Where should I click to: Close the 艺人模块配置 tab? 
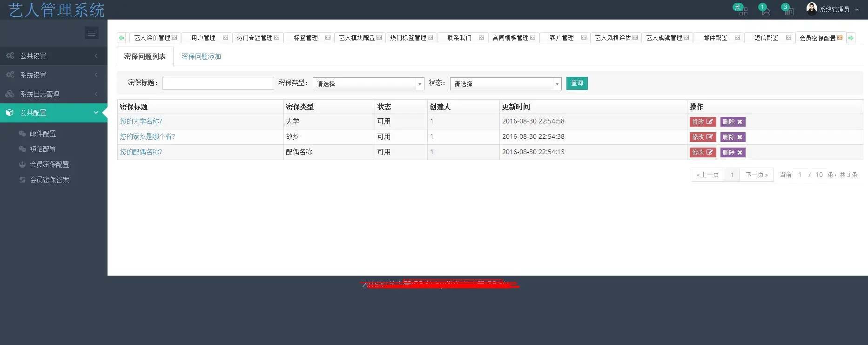coord(379,38)
